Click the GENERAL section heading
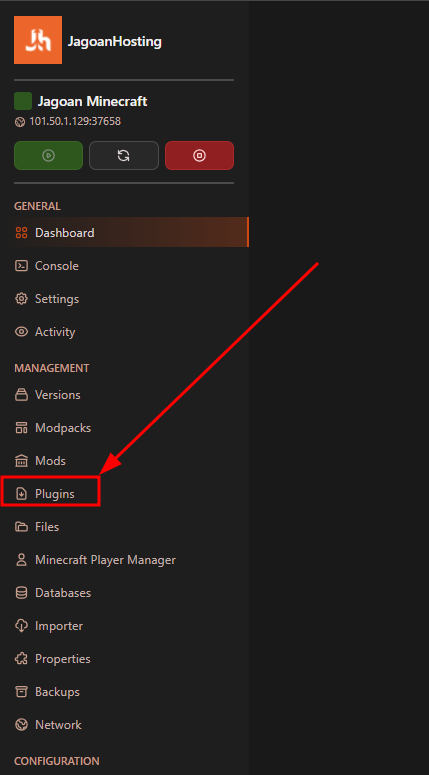 click(x=37, y=206)
